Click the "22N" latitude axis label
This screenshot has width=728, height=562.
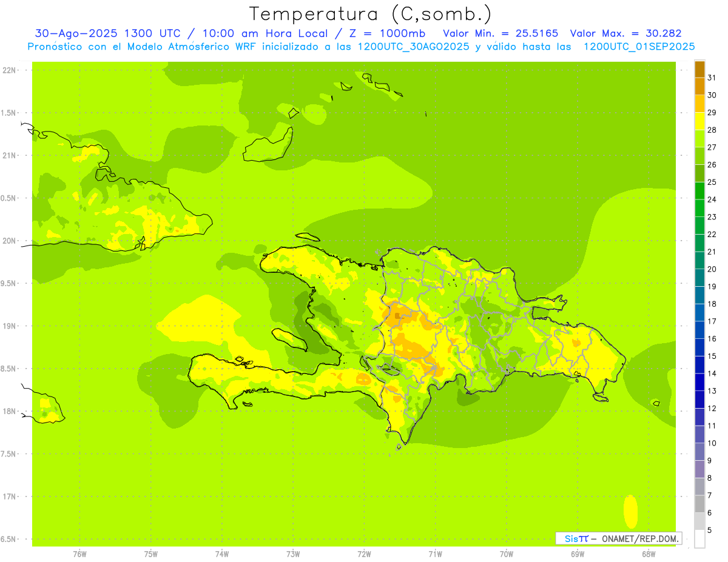9,70
